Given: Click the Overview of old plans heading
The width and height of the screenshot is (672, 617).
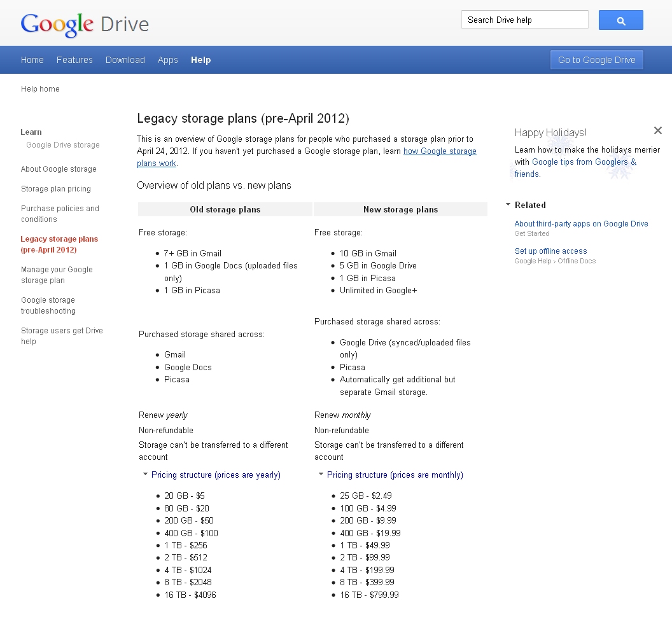Looking at the screenshot, I should coord(214,186).
